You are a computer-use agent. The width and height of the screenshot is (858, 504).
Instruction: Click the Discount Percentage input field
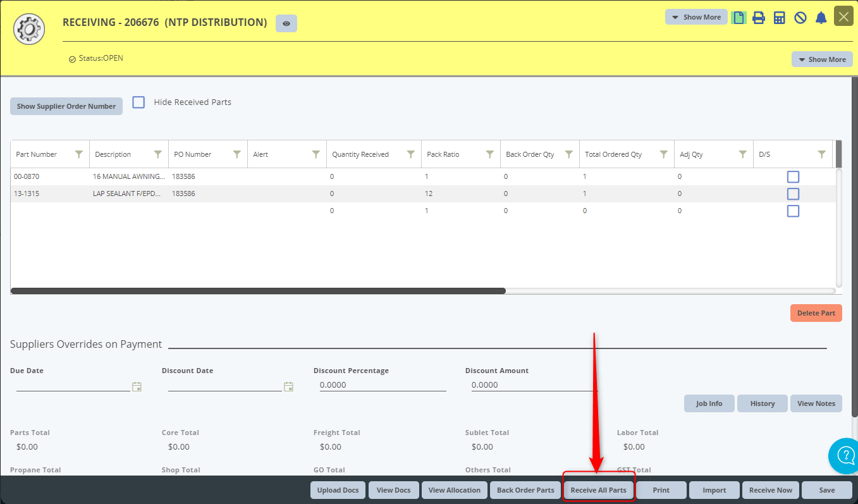pyautogui.click(x=383, y=385)
